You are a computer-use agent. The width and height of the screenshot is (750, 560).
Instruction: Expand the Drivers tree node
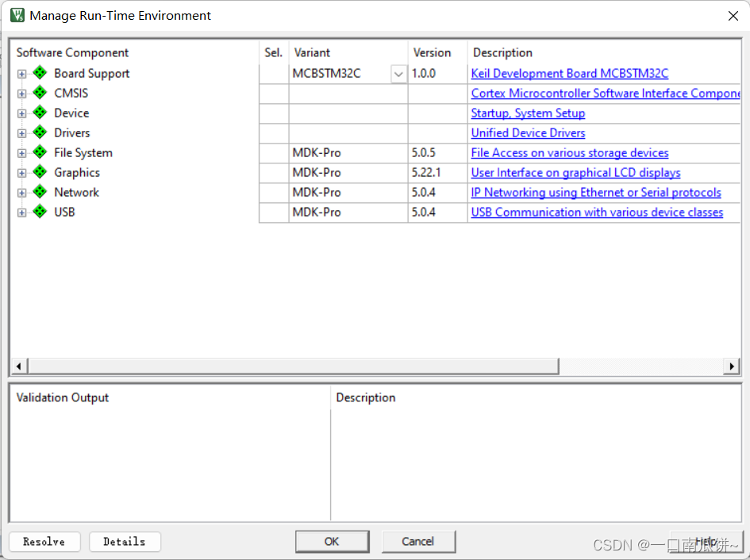click(x=21, y=133)
